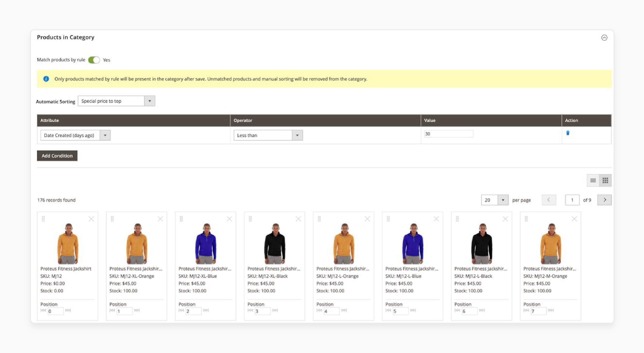The width and height of the screenshot is (644, 353).
Task: Move MJ12-XL-Blue to top position
Action: click(x=181, y=310)
